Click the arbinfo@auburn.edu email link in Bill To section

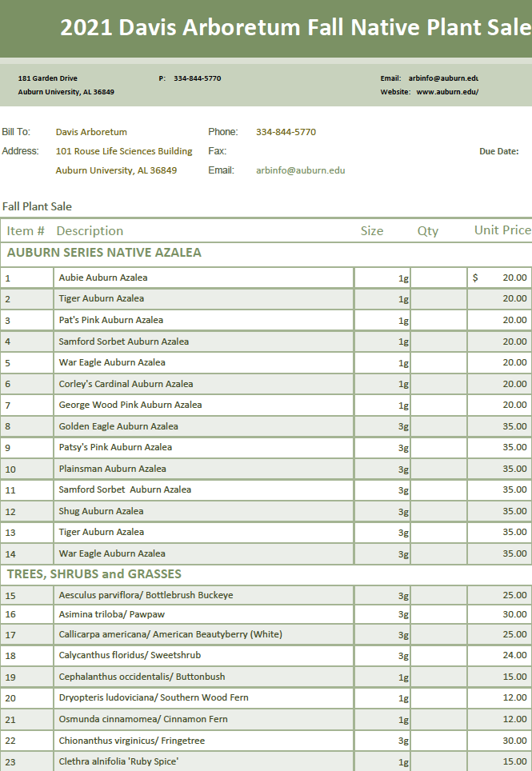click(300, 170)
